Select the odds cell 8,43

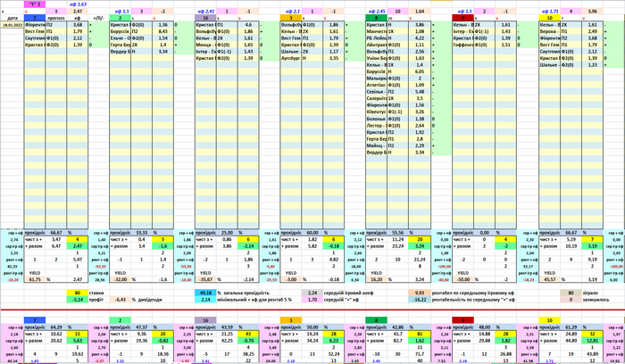click(x=162, y=31)
